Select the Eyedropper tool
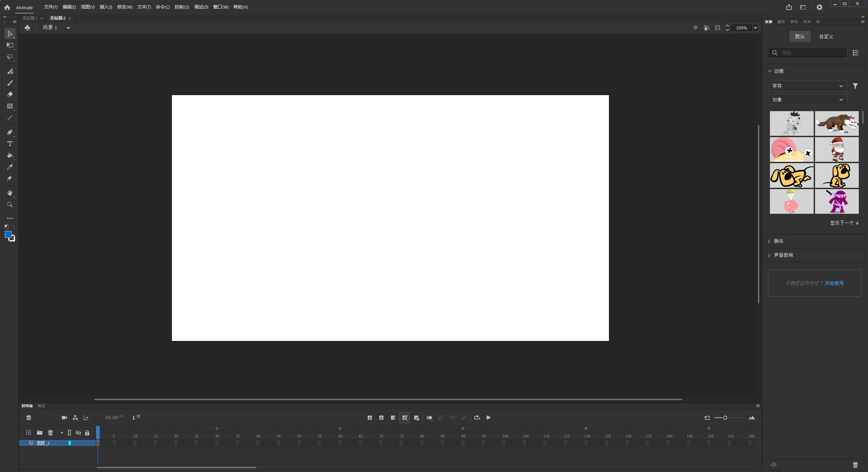The height and width of the screenshot is (472, 868). point(10,167)
